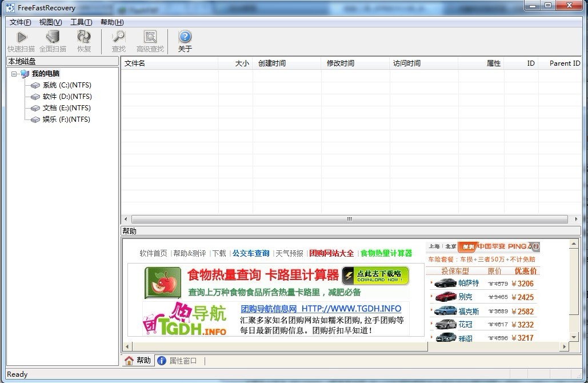Click the 恢复 recover toolbar icon
This screenshot has height=383, width=588.
point(84,38)
